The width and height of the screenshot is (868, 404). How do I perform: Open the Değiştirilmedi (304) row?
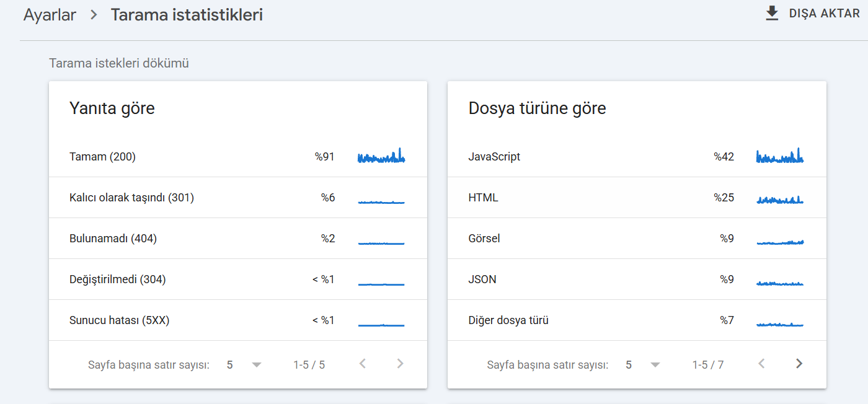click(x=238, y=279)
